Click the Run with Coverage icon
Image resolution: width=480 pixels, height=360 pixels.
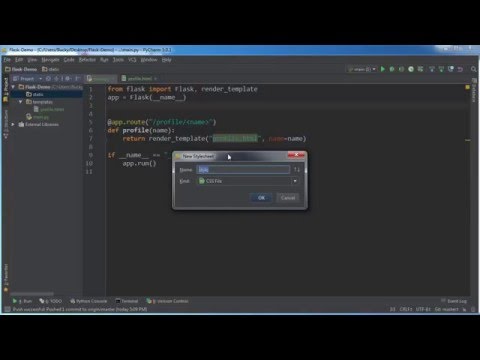(x=401, y=69)
